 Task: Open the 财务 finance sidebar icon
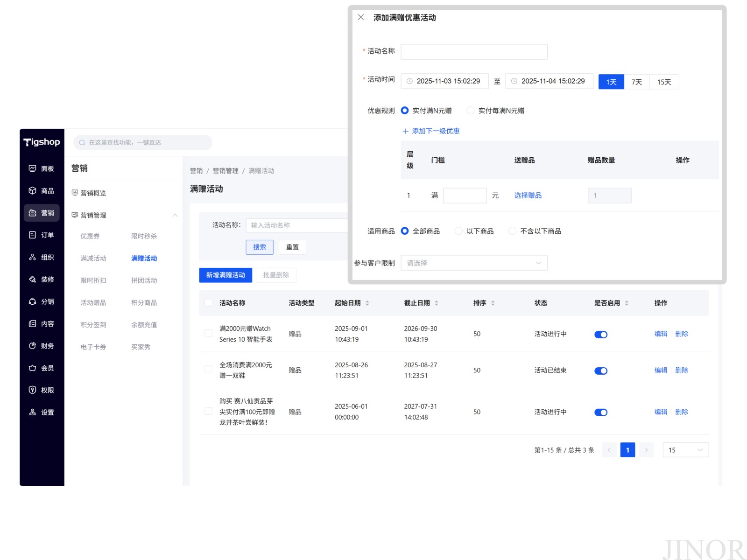click(x=32, y=346)
